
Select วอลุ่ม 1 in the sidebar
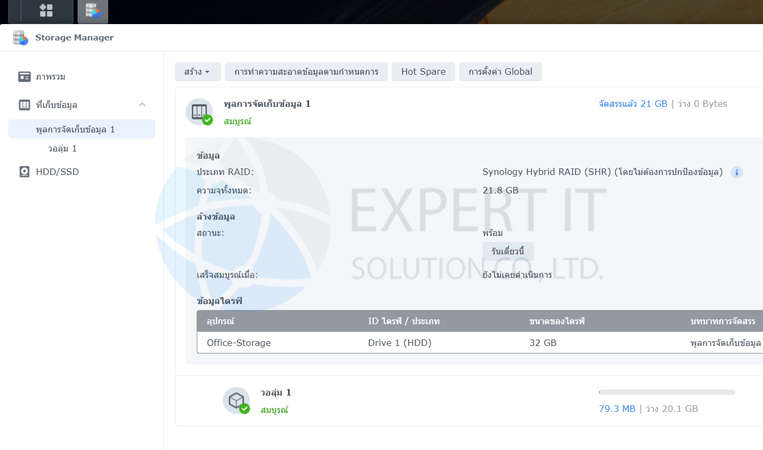coord(62,148)
